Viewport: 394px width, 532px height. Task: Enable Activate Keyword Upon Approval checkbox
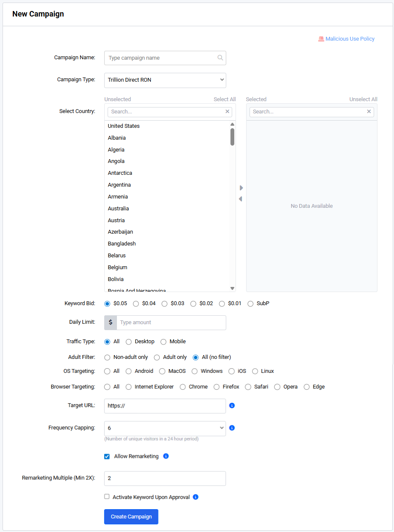[107, 497]
